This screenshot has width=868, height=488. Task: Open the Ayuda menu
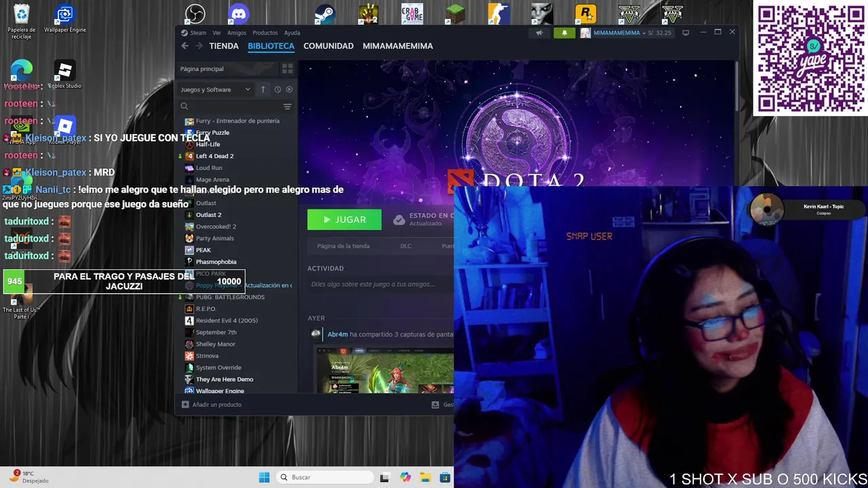292,33
